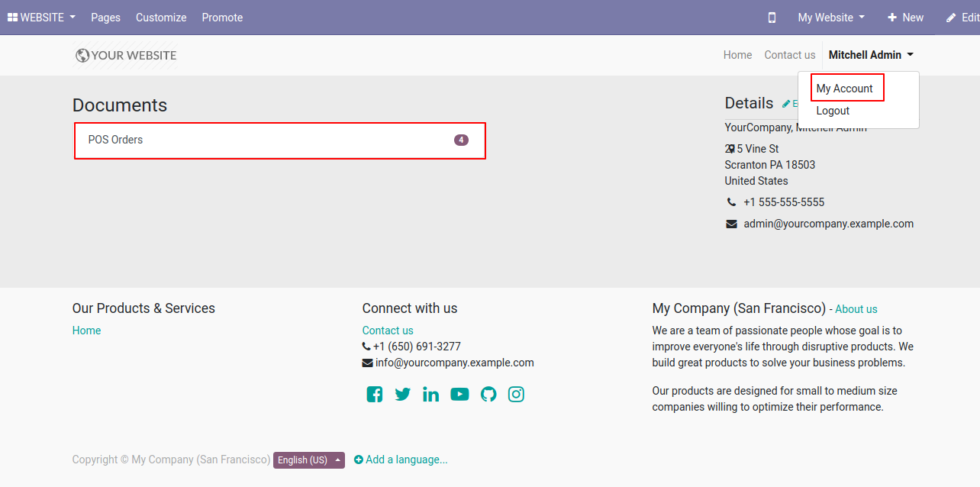Viewport: 980px width, 487px height.
Task: Open the Pages menu
Action: 105,18
